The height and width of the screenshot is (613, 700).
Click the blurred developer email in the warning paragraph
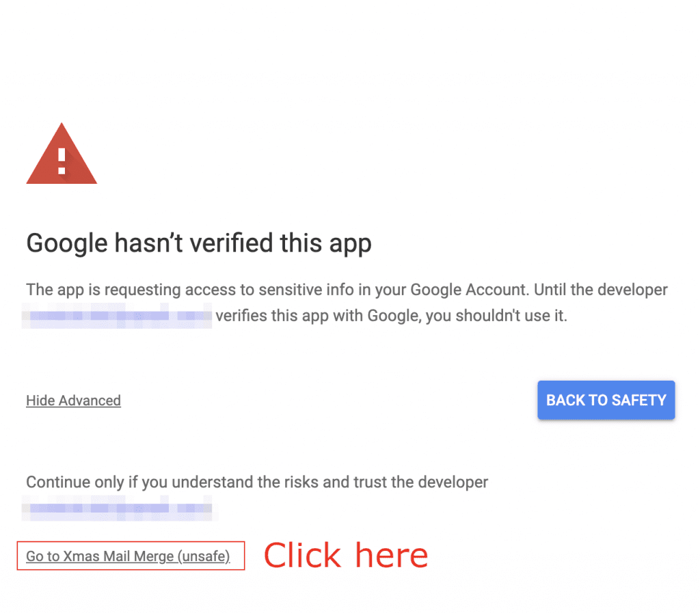point(116,316)
